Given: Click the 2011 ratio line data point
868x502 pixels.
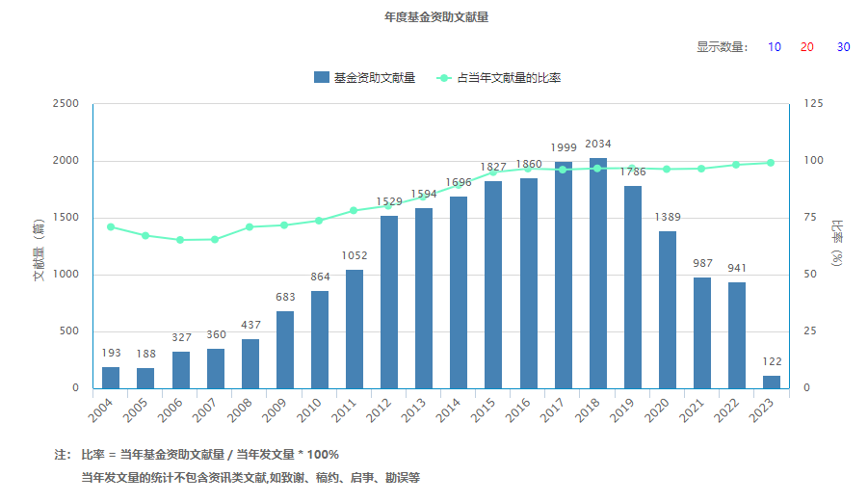Looking at the screenshot, I should point(354,211).
